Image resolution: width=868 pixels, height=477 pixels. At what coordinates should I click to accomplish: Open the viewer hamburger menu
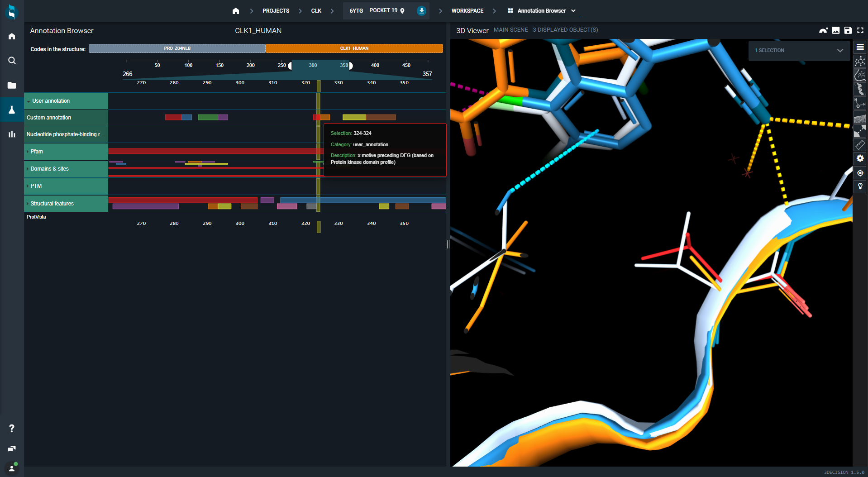point(860,47)
